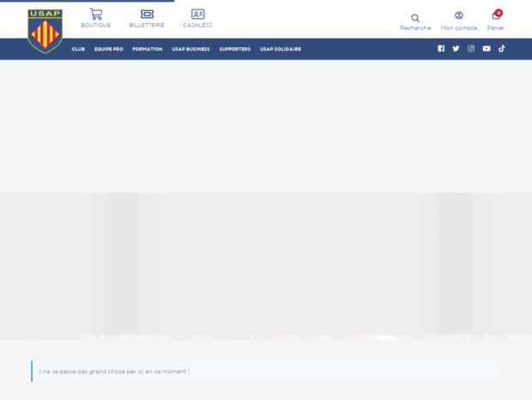Open the Billetterie ticket icon
Screen dimensions: 532x400
click(x=147, y=15)
